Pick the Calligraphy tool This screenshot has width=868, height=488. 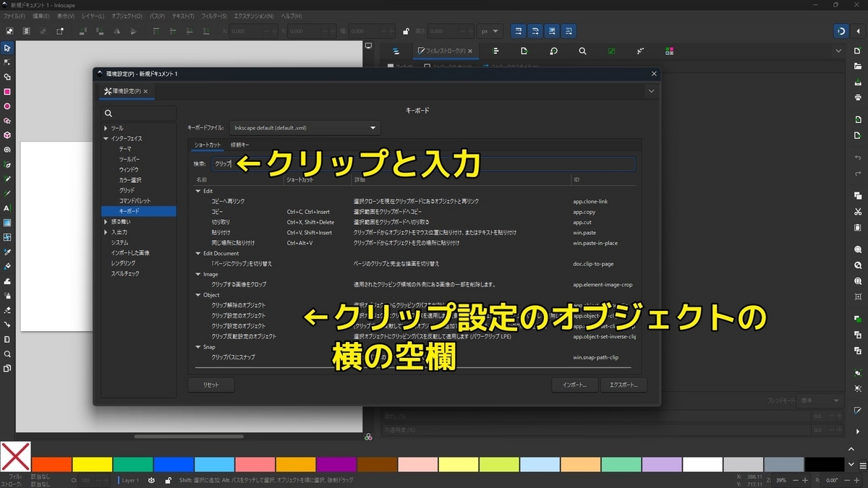click(7, 193)
